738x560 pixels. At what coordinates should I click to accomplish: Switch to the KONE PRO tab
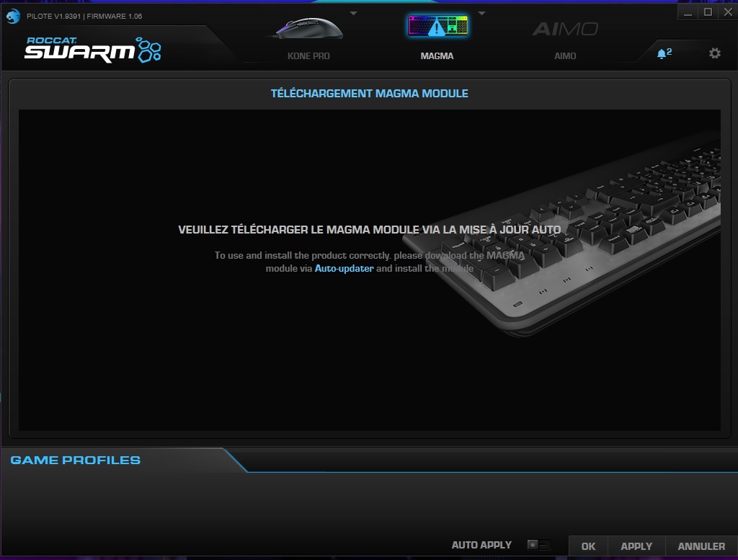click(x=308, y=56)
